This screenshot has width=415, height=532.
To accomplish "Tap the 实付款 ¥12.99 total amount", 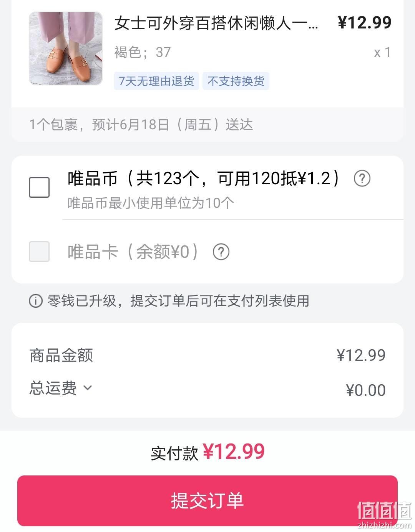I will click(207, 452).
